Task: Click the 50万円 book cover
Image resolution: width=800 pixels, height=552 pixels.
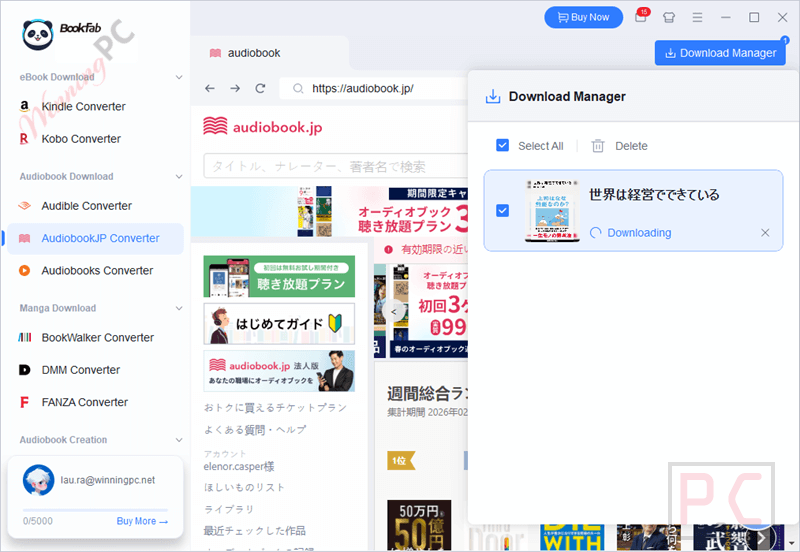Action: coord(419,525)
